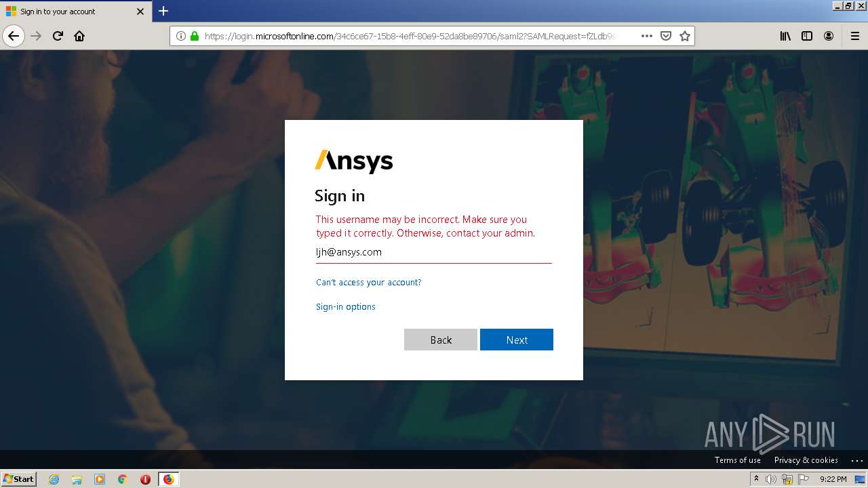This screenshot has width=868, height=488.
Task: Open Privacy & cookies link
Action: click(x=806, y=460)
